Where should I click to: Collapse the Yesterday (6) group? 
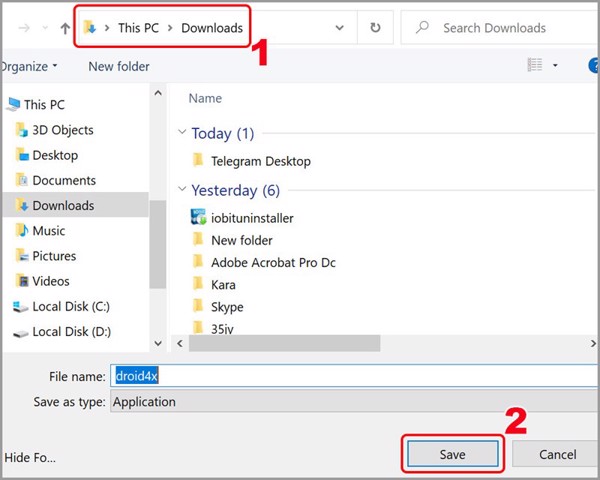[182, 189]
